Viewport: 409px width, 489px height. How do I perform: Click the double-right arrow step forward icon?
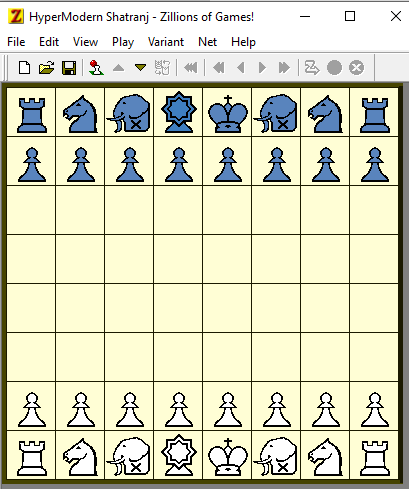tap(284, 68)
